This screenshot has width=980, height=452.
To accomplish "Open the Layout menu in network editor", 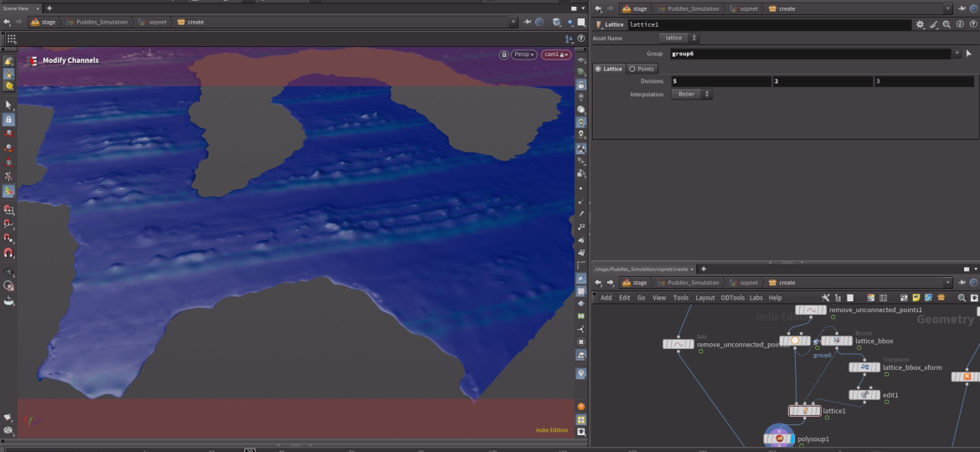I will tap(704, 297).
